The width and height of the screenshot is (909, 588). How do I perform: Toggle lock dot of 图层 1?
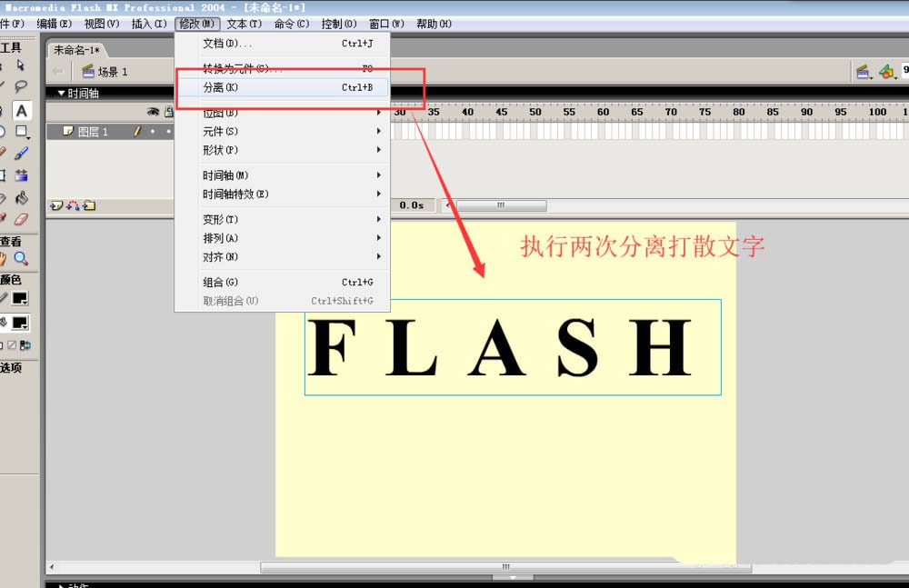(169, 132)
